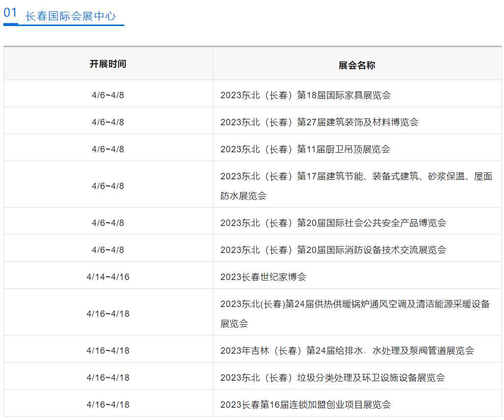Click the 01 section number
Screen dimensions: 504x420
(10, 13)
